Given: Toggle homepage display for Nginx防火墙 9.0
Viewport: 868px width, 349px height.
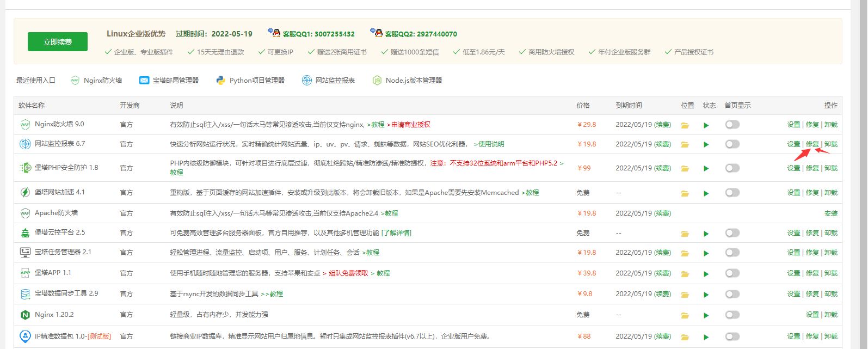Looking at the screenshot, I should pyautogui.click(x=732, y=125).
